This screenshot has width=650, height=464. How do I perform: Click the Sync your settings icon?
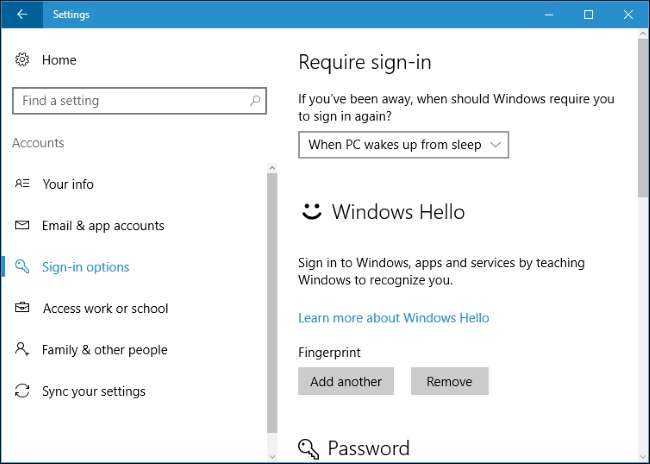[x=22, y=391]
